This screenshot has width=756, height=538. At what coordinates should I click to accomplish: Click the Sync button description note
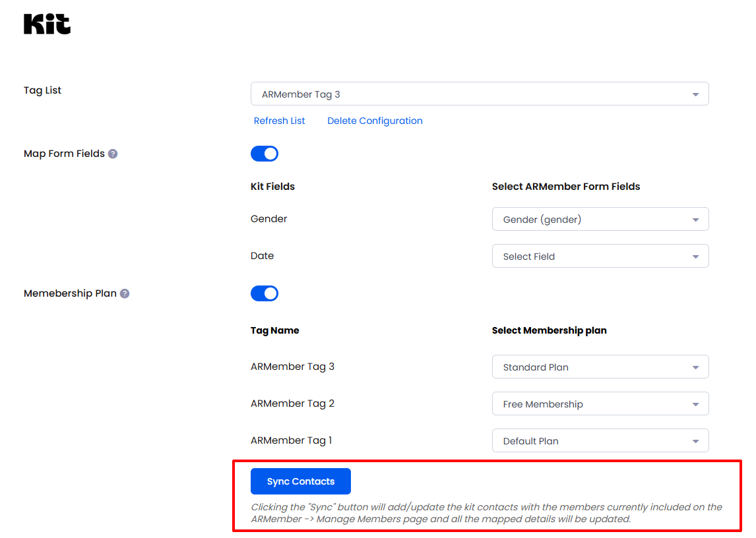[x=486, y=513]
